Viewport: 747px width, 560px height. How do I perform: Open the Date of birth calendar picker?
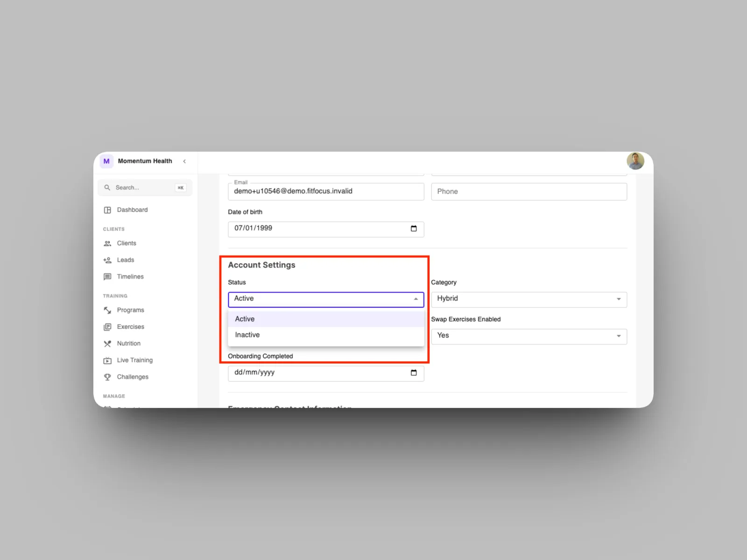tap(414, 228)
